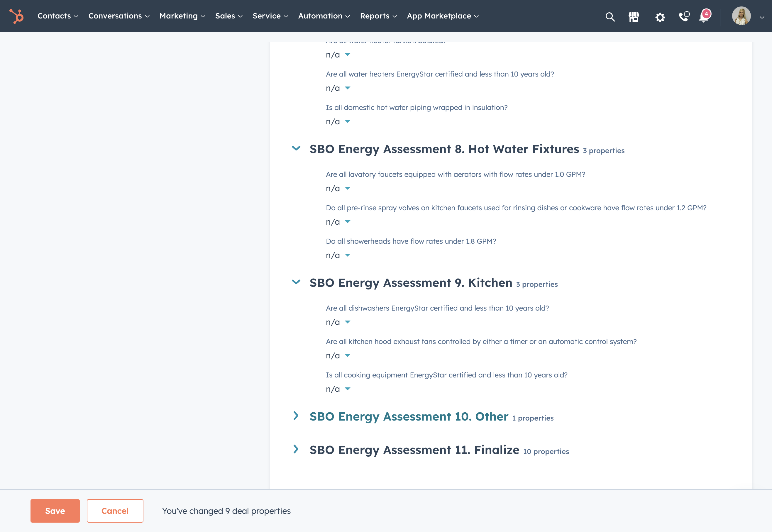Expand the account menu chevron
Viewport: 772px width, 532px height.
coord(762,17)
